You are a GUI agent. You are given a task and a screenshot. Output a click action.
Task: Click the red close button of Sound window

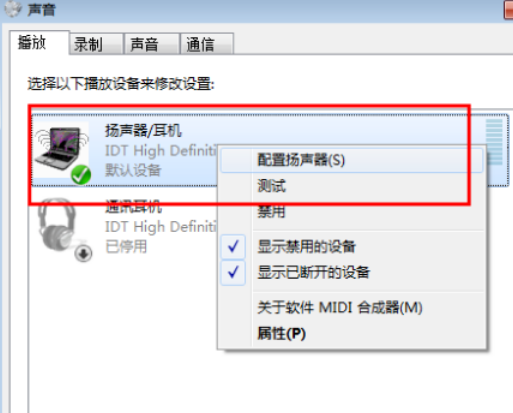pyautogui.click(x=509, y=9)
